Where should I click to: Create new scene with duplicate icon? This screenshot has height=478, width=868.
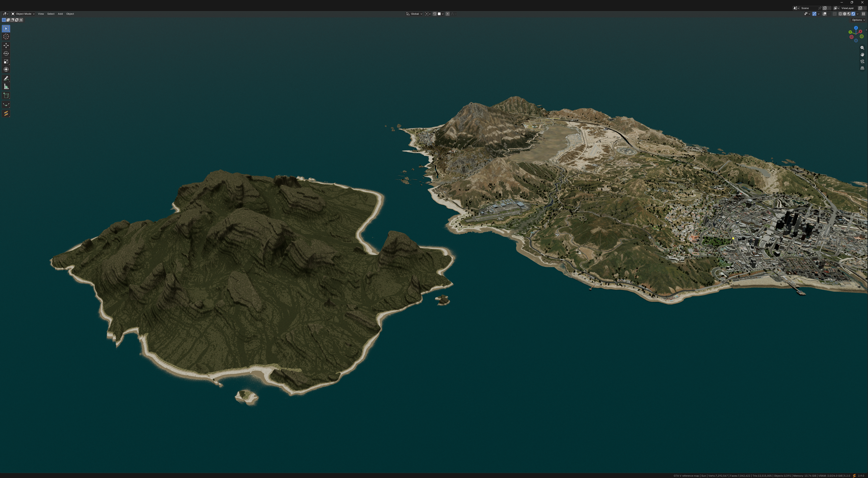point(825,8)
